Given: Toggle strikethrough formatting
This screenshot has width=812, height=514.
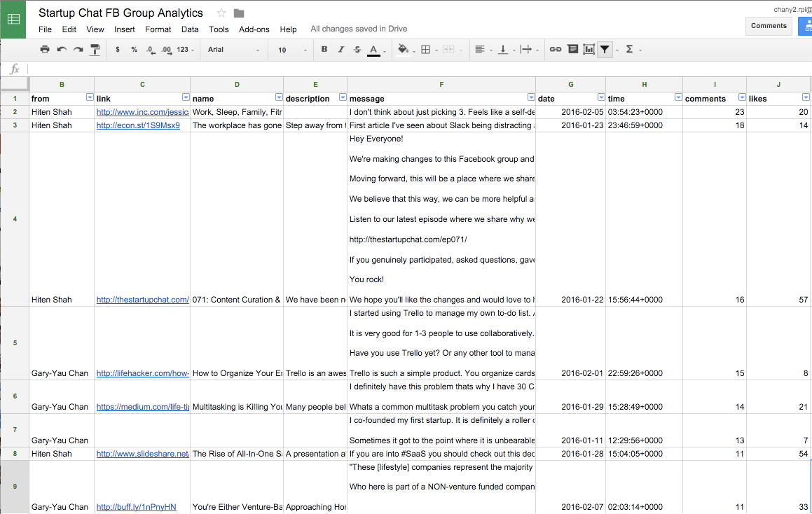Looking at the screenshot, I should 357,49.
